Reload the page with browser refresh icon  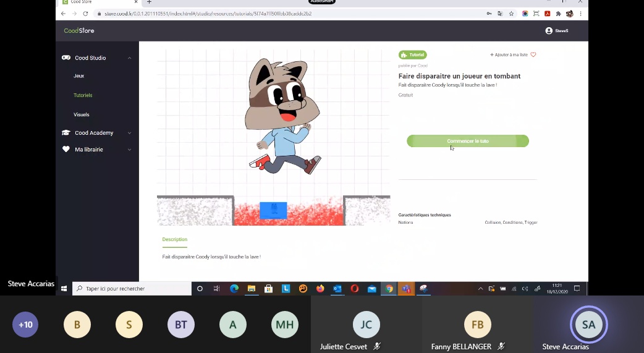tap(85, 14)
